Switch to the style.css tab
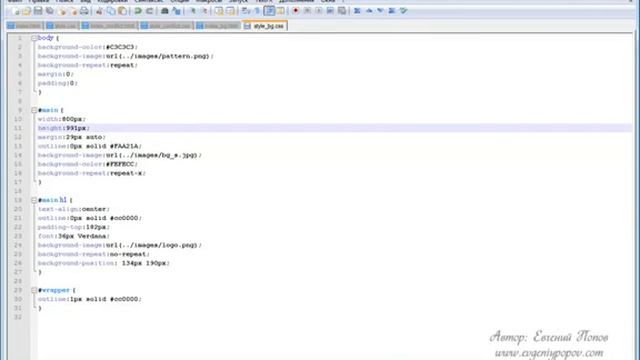Viewport: 640px width, 360px height. 62,26
